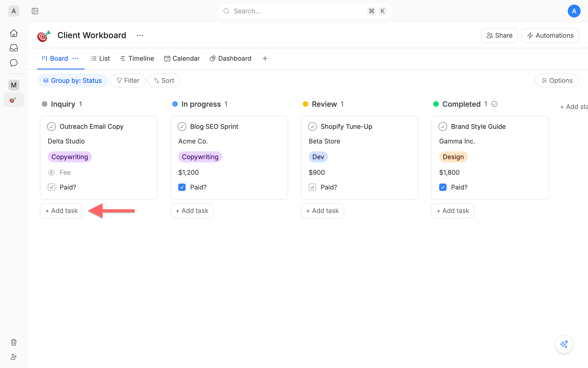This screenshot has width=588, height=368.
Task: Add task in the Inquiry column
Action: tap(62, 211)
